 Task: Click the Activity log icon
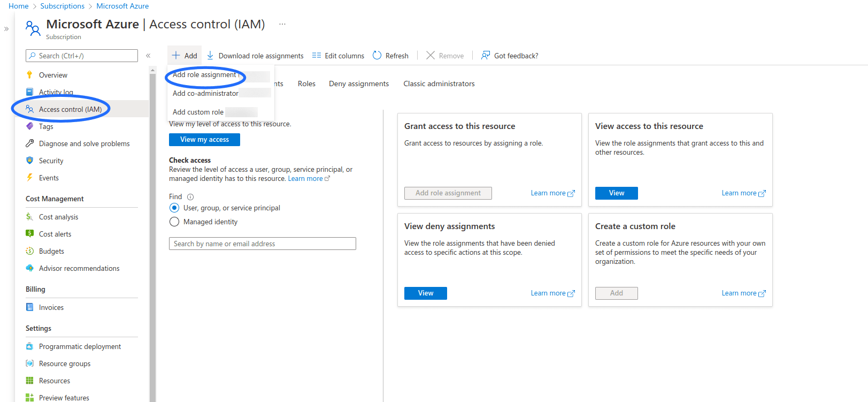pyautogui.click(x=29, y=92)
